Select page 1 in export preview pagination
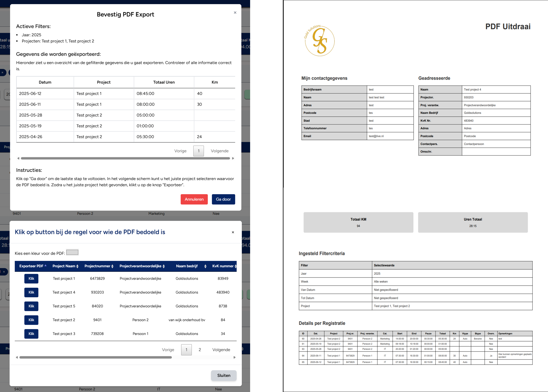This screenshot has height=392, width=548. 198,151
